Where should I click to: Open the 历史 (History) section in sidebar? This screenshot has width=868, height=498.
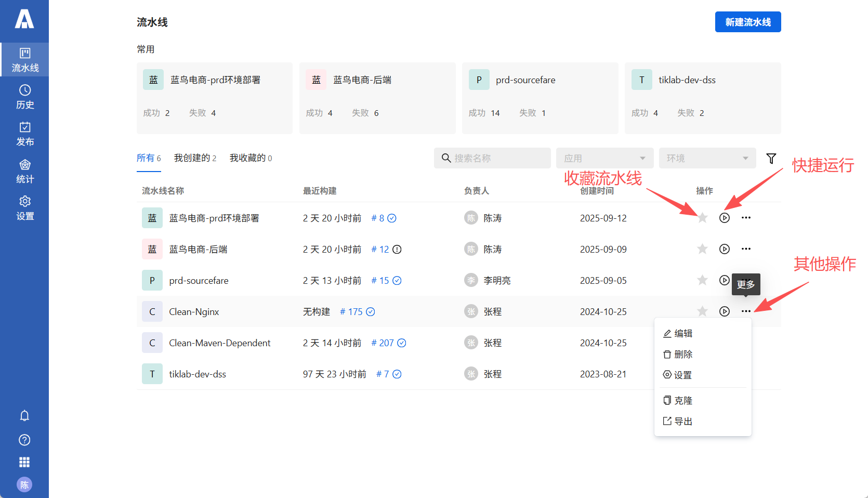coord(24,97)
